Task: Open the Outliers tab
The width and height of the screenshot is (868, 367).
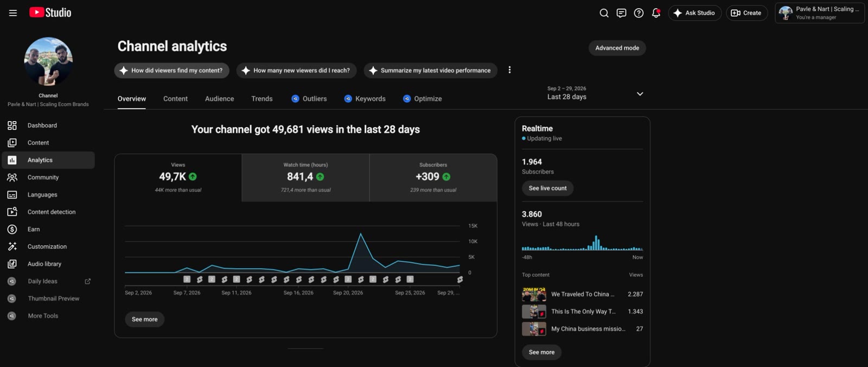Action: 309,99
